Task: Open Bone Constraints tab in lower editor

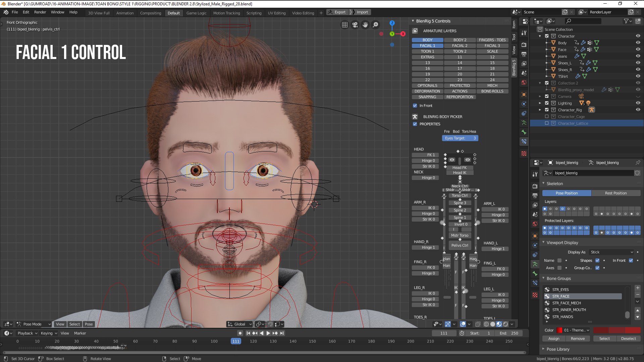Action: 535,283
